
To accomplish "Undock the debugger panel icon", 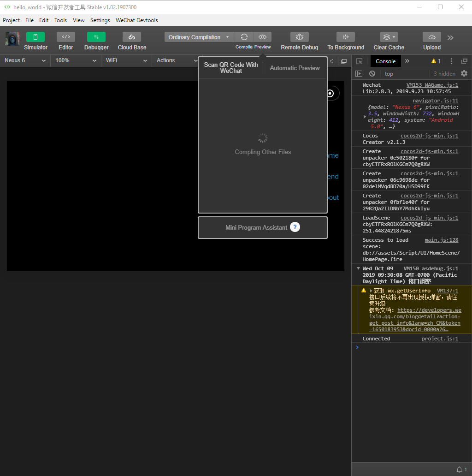I will coord(464,61).
